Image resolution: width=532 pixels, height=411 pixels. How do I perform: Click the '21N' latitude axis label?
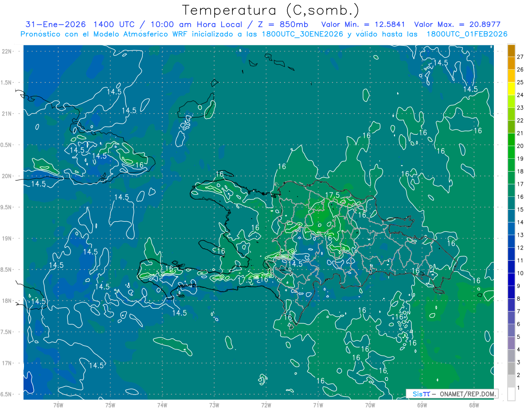click(7, 114)
